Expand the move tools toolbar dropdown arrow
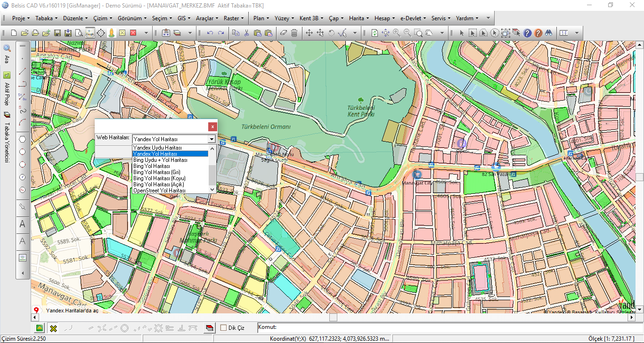 click(355, 33)
